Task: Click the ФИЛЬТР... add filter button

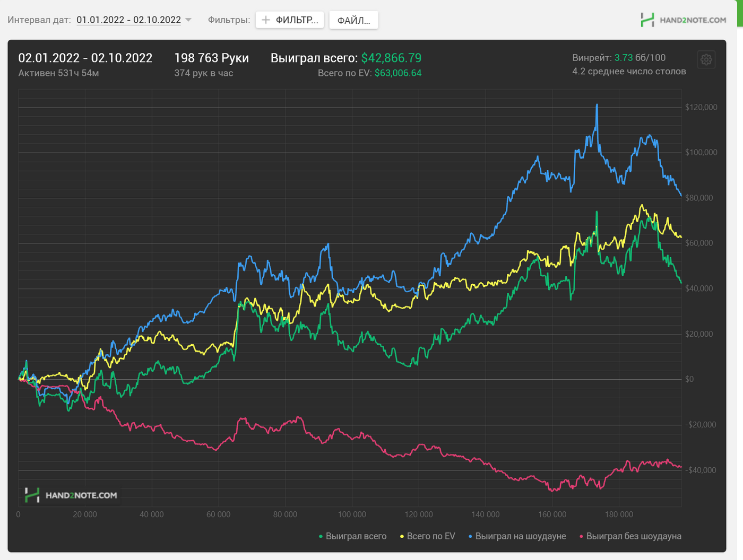Action: [290, 20]
